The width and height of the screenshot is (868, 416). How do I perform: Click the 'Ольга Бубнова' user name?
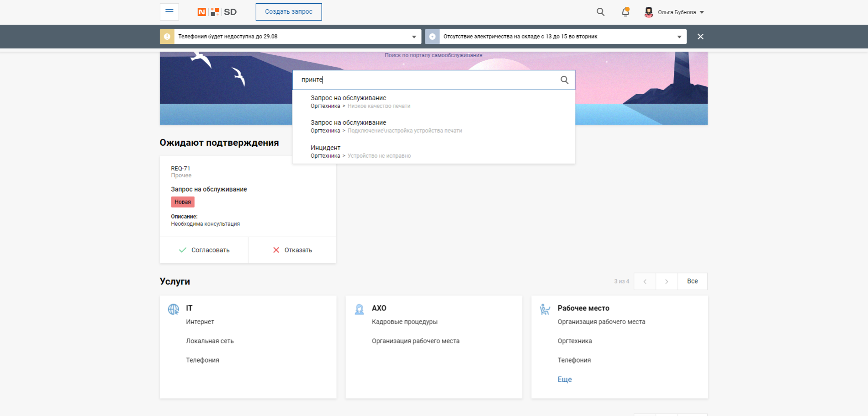point(677,12)
